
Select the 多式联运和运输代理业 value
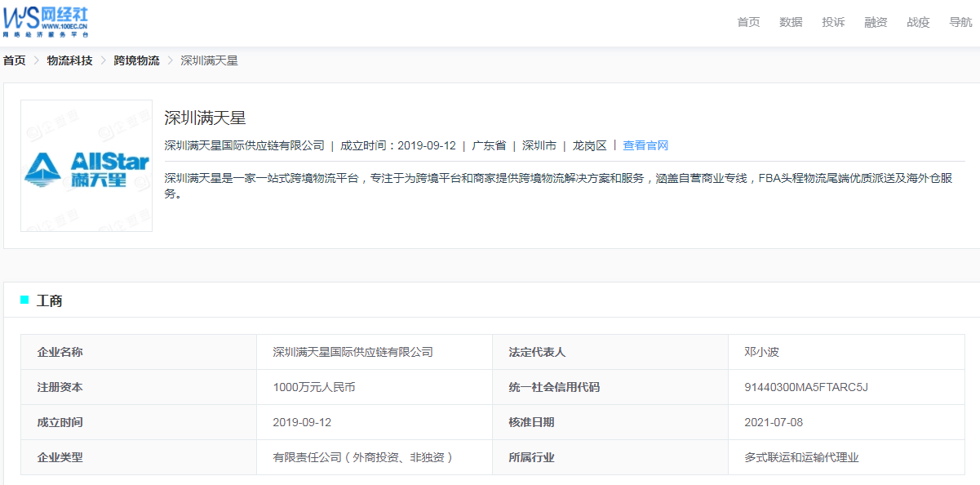[801, 457]
